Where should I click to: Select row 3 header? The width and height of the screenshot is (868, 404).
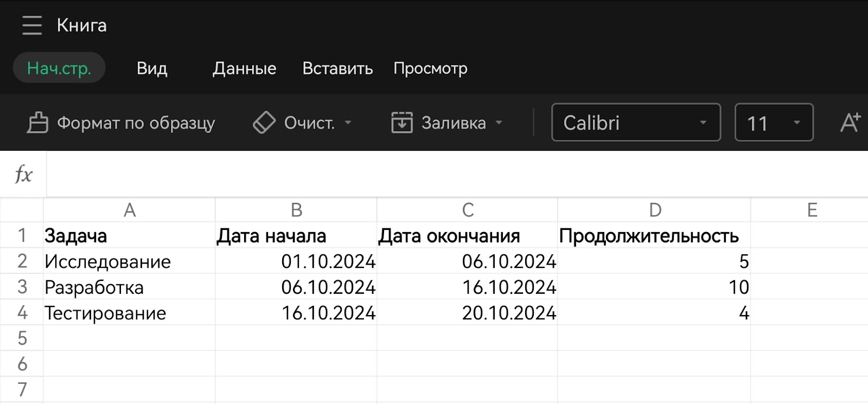tap(22, 287)
